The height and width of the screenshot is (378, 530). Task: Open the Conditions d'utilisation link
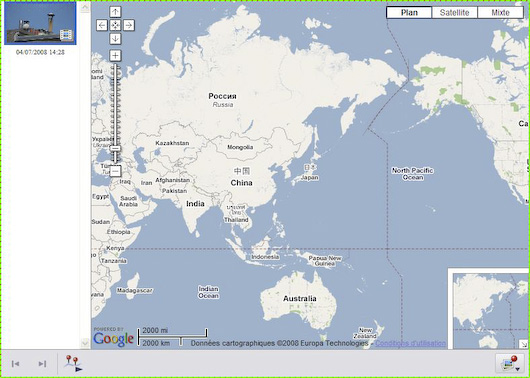coord(410,343)
